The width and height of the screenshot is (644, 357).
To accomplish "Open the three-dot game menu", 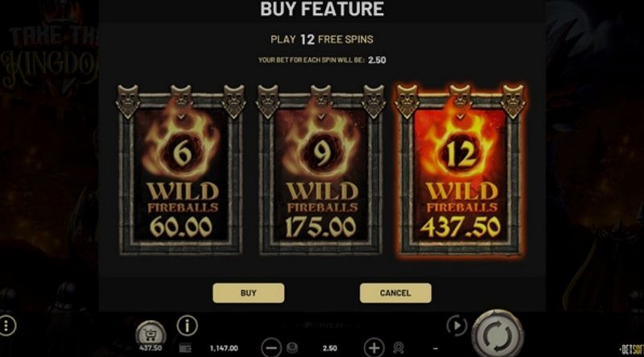I will tap(6, 326).
